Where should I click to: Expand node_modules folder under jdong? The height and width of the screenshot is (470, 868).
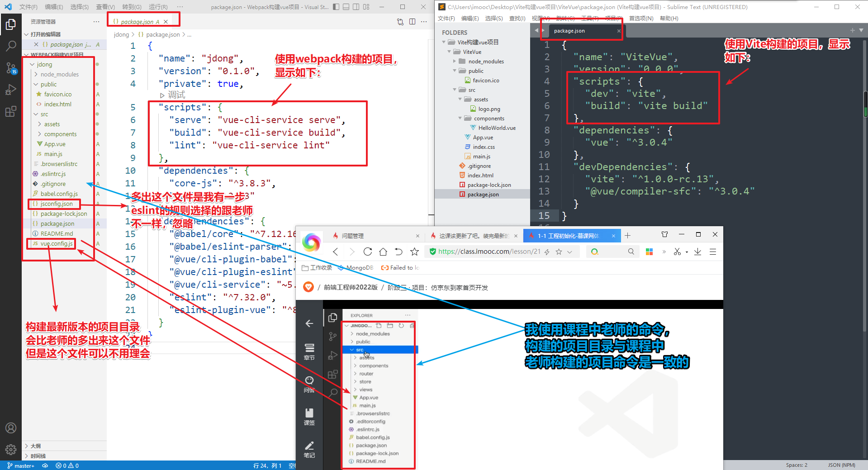tap(36, 74)
